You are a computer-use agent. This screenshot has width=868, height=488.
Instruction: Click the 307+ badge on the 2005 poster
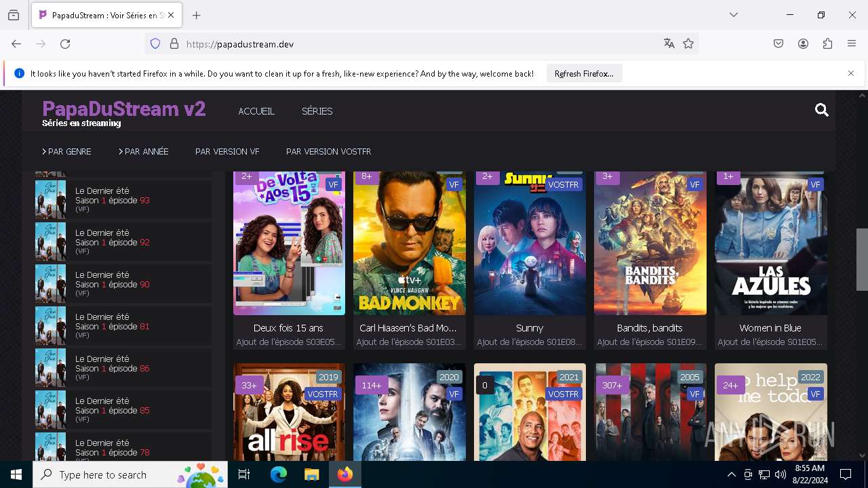point(612,385)
